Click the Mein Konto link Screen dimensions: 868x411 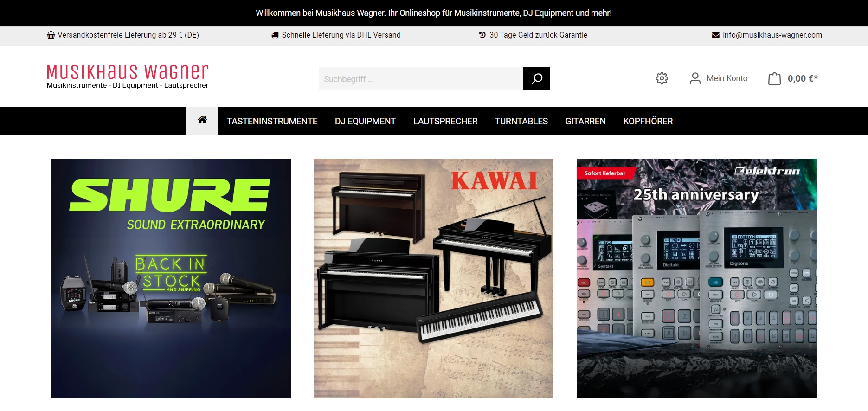click(x=727, y=78)
